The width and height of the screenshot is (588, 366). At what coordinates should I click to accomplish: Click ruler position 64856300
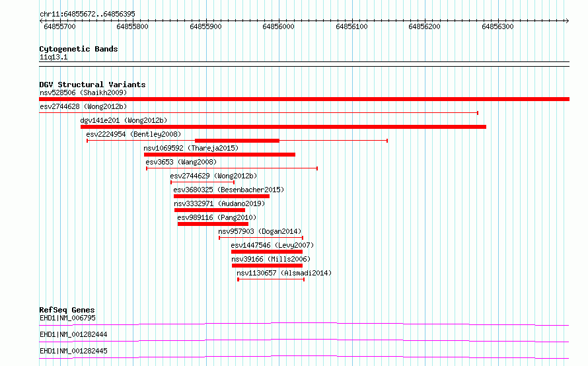497,26
